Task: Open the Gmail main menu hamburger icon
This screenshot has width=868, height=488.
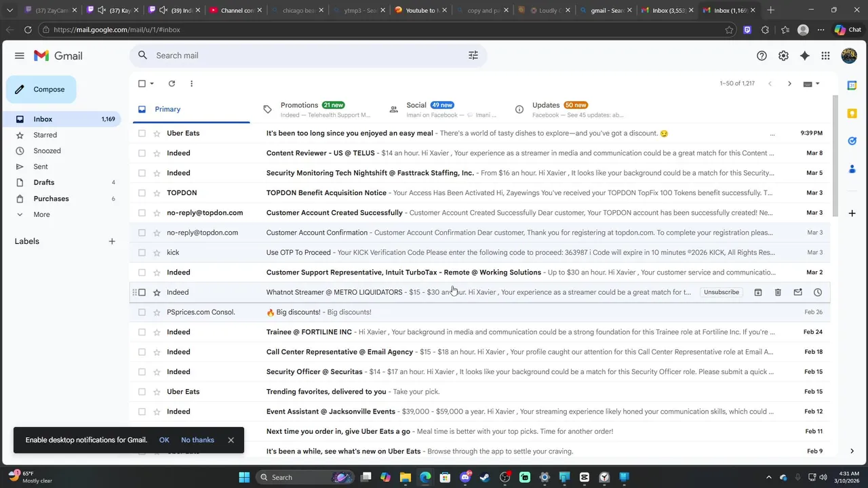Action: (20, 56)
